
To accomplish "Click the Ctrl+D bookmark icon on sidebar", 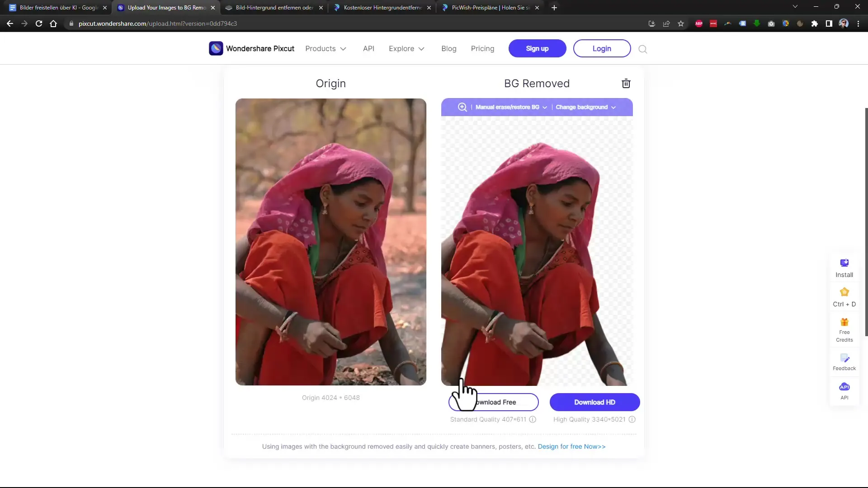I will [x=846, y=292].
